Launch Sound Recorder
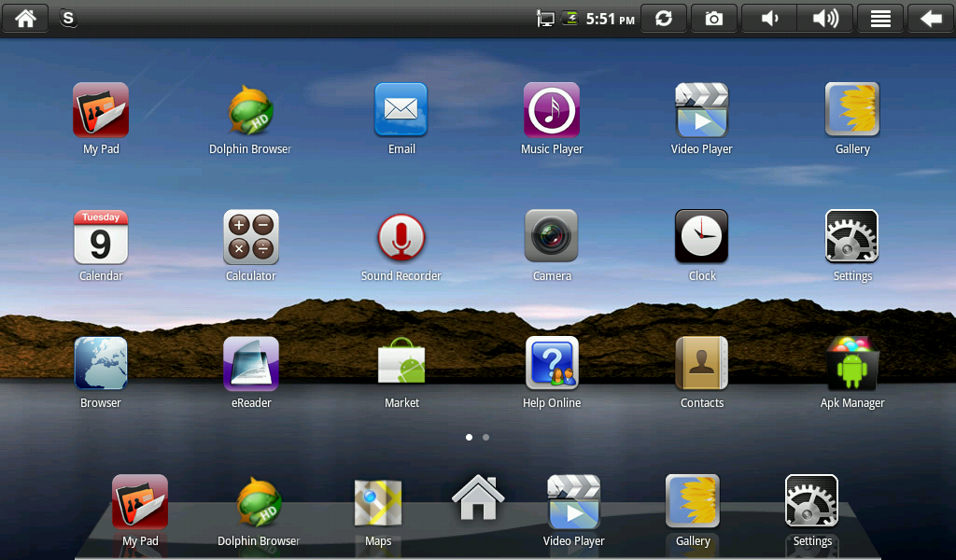The height and width of the screenshot is (560, 956). 401,237
